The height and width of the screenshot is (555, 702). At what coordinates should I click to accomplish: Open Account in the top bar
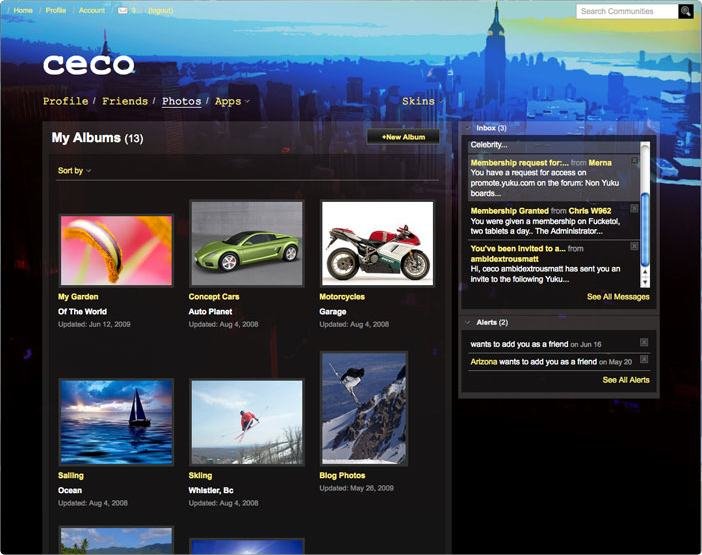pyautogui.click(x=92, y=10)
